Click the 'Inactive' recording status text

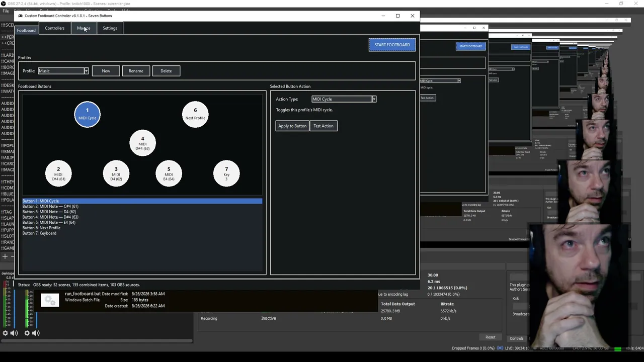[268, 318]
